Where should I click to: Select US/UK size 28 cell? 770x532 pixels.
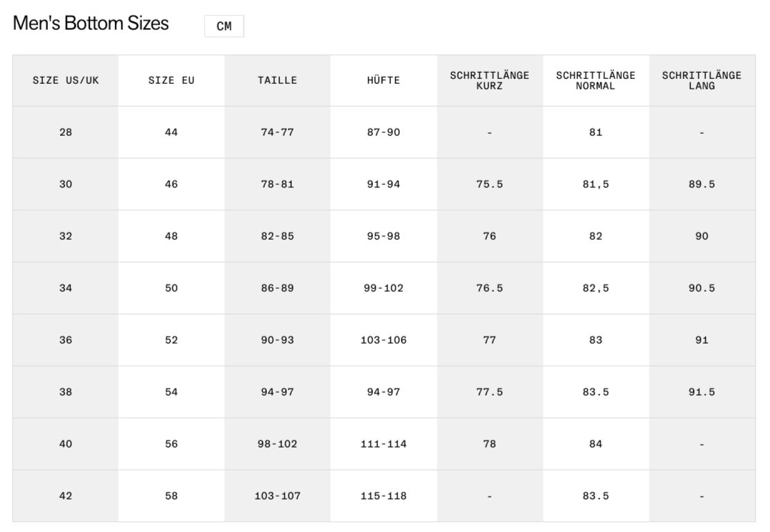click(x=66, y=132)
